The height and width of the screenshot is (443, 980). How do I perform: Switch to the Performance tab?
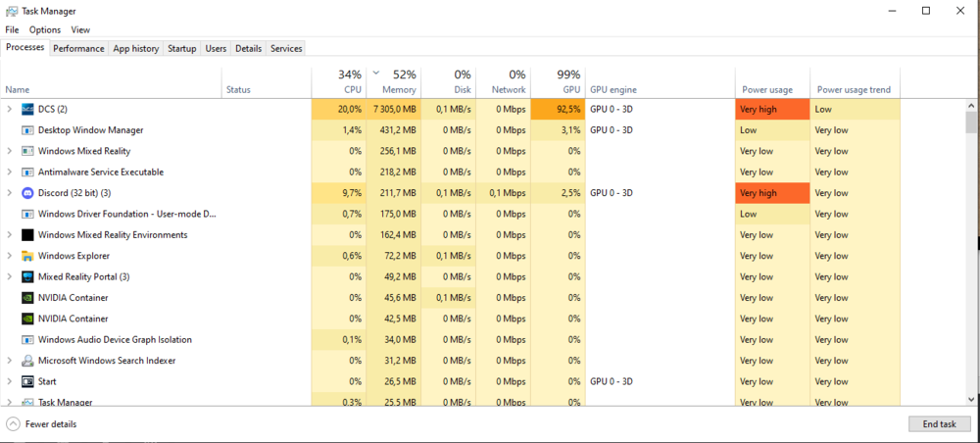78,48
